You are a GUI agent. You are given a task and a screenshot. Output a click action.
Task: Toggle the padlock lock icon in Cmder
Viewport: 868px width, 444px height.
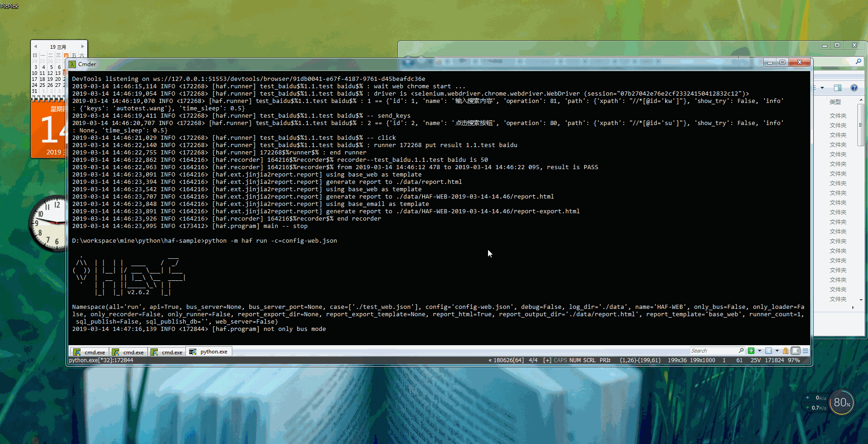tap(786, 351)
